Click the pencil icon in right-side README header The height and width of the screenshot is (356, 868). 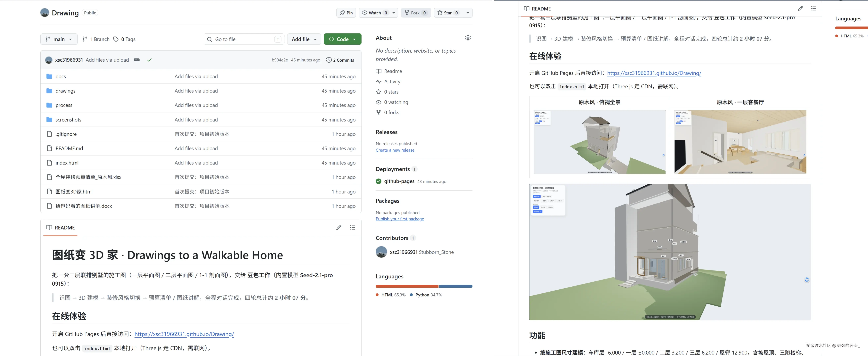800,8
